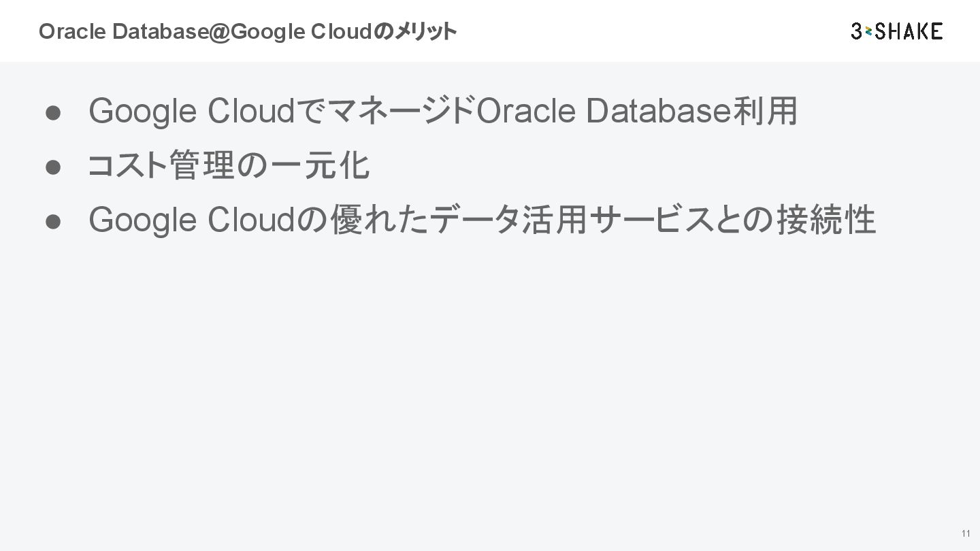
Task: Click "Google Cloud" in the third bullet
Action: (191, 220)
